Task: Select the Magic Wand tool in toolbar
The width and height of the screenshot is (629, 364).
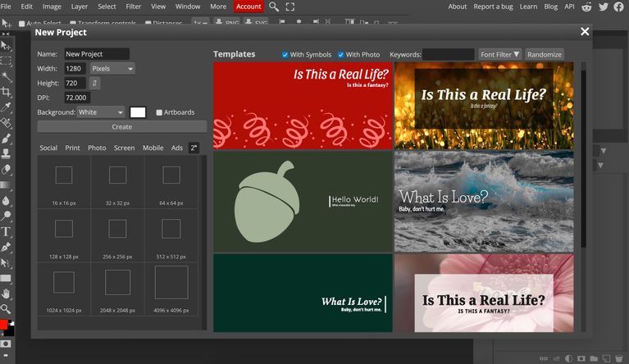Action: coord(6,75)
